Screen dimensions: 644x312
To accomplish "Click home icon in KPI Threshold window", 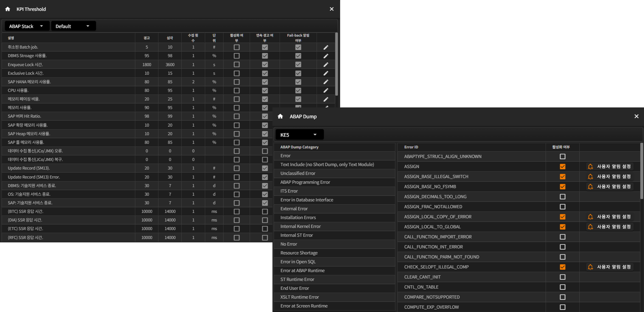I will tap(8, 9).
